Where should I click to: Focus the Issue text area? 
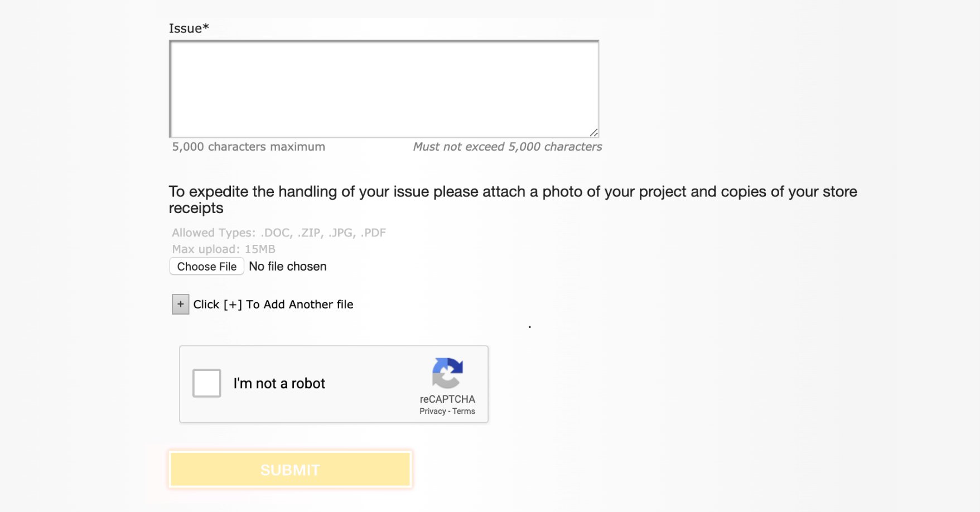384,89
